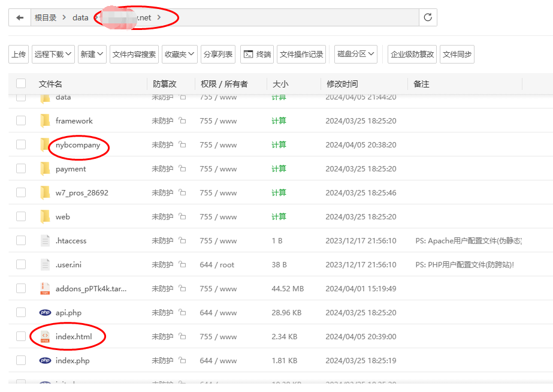Viewport: 553px width, 392px height.
Task: Open 文件同步 sync
Action: [x=457, y=55]
